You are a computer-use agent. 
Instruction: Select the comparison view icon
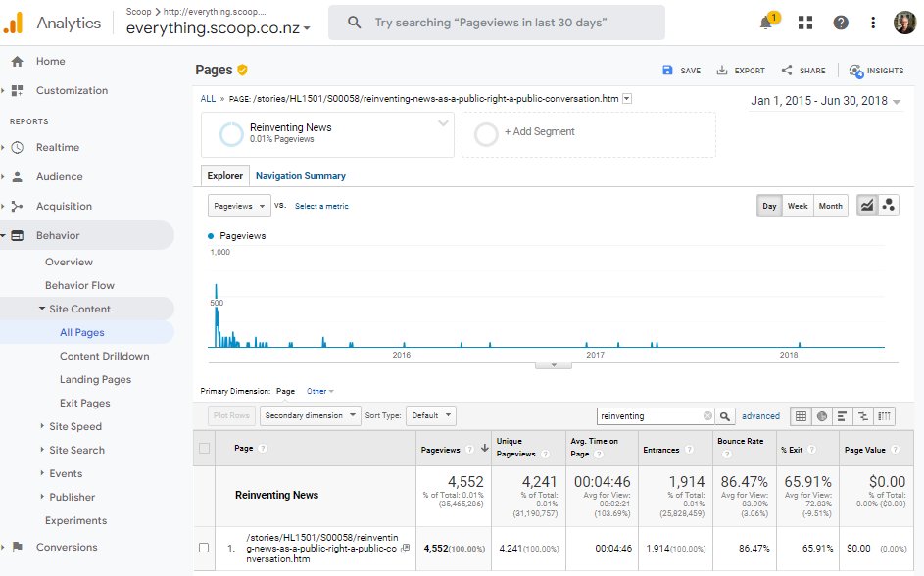pos(863,416)
